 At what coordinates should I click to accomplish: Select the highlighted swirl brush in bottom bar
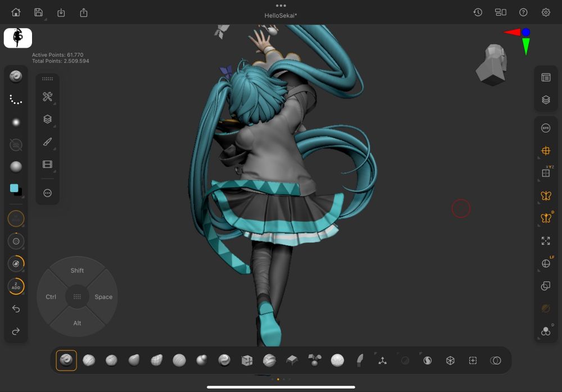pyautogui.click(x=66, y=360)
